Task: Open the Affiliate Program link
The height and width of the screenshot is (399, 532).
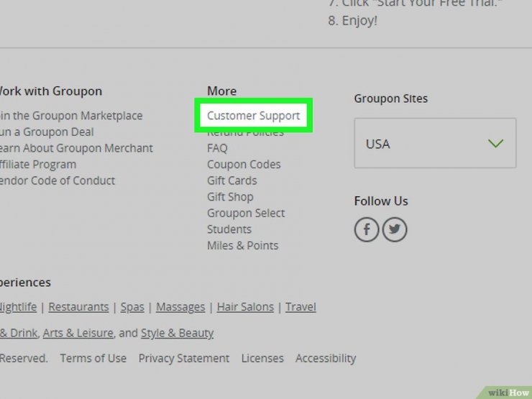Action: [38, 165]
